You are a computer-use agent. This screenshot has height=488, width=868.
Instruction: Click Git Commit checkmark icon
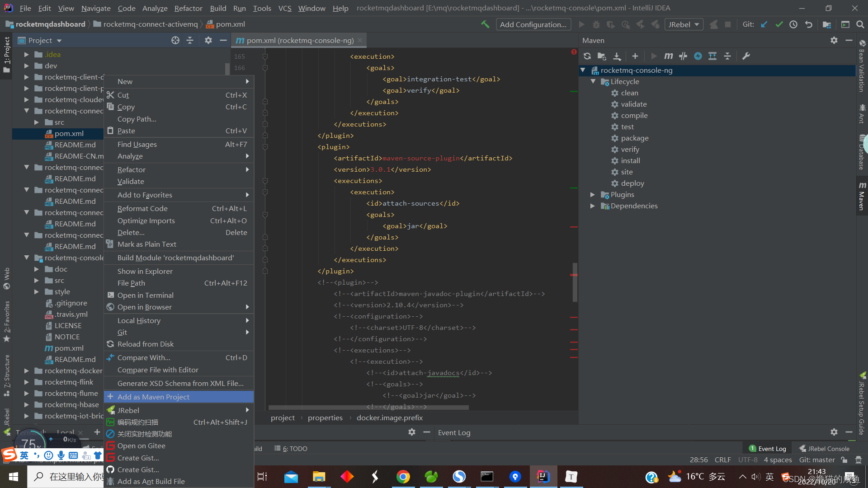pos(779,24)
